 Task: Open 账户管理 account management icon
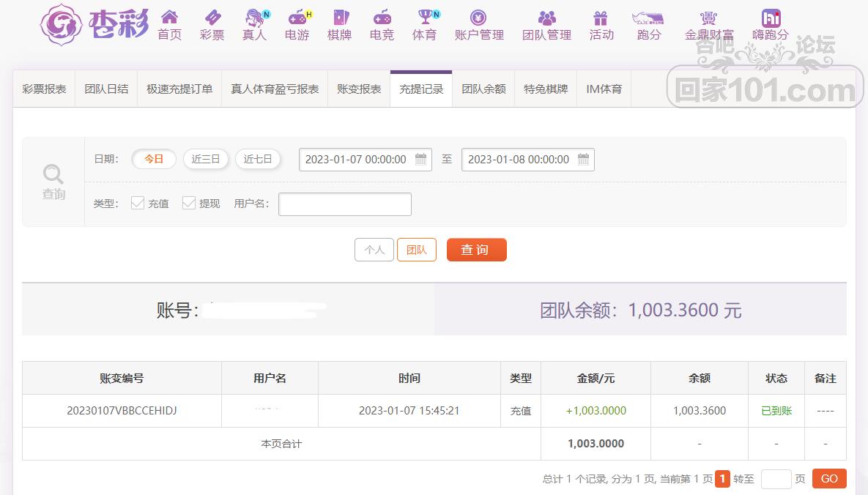coord(479,18)
